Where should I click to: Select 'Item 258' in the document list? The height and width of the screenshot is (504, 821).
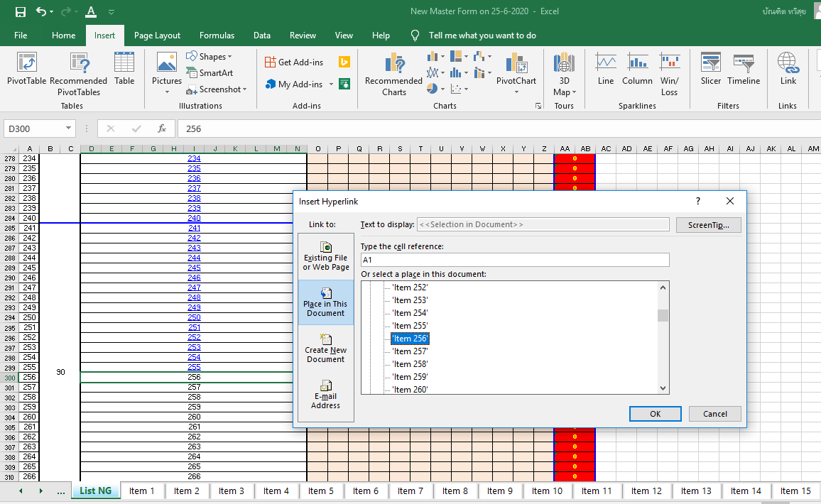pyautogui.click(x=410, y=364)
